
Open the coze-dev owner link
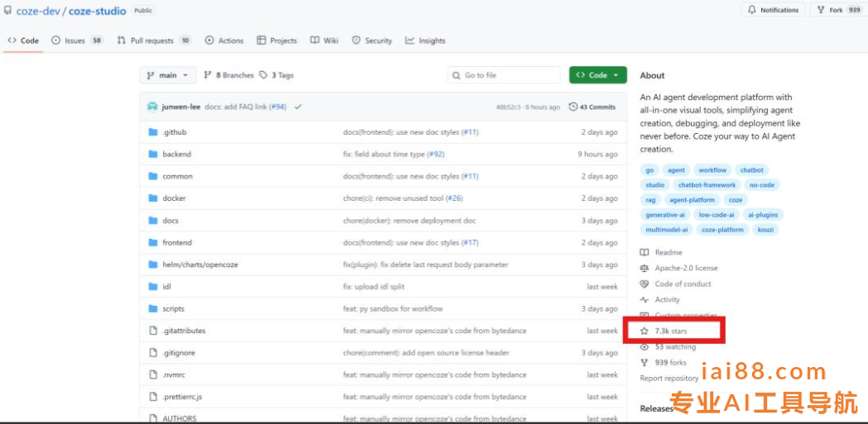coord(37,11)
